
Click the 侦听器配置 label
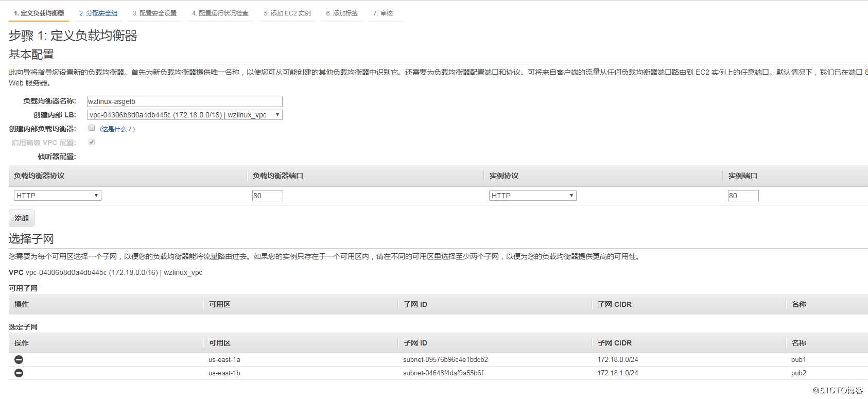(57, 157)
